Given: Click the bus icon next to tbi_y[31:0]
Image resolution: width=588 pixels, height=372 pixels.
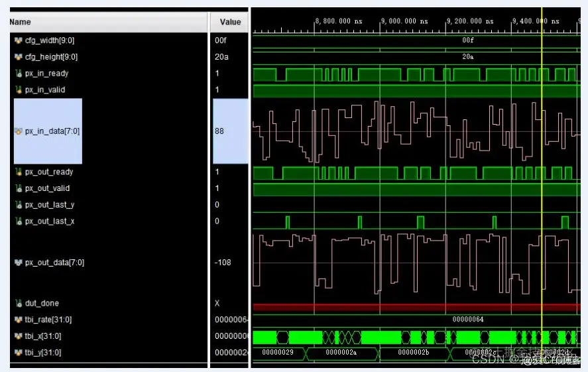Looking at the screenshot, I should (x=18, y=353).
